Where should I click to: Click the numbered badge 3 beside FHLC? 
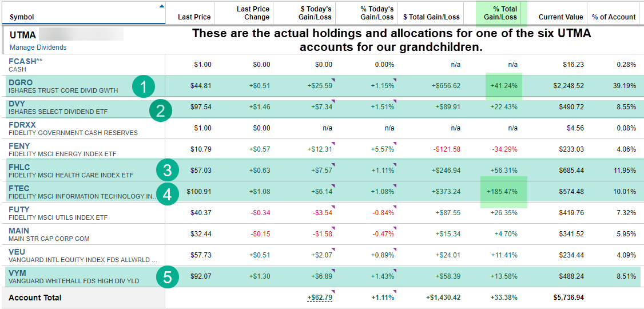pos(167,169)
